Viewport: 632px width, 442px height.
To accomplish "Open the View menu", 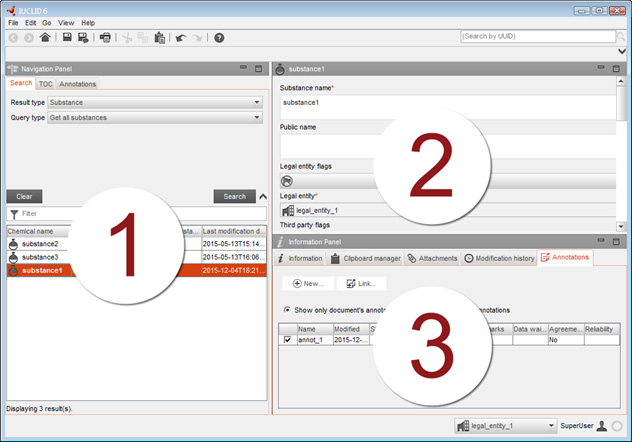I will [x=66, y=23].
